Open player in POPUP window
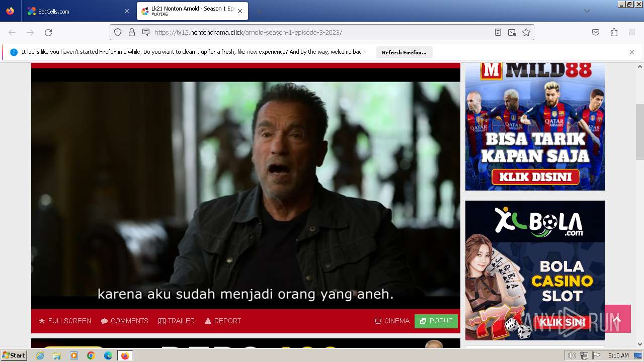Viewport: 644px width, 362px height. pyautogui.click(x=436, y=321)
